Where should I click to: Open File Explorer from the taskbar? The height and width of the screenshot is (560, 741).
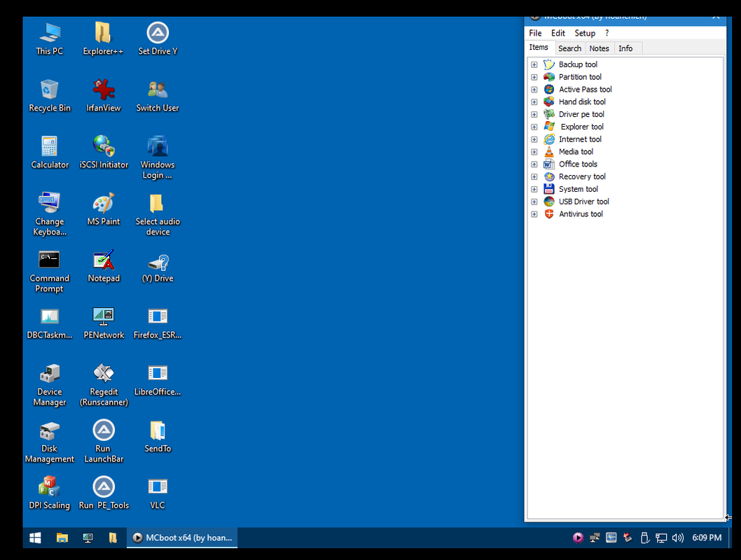click(x=62, y=538)
